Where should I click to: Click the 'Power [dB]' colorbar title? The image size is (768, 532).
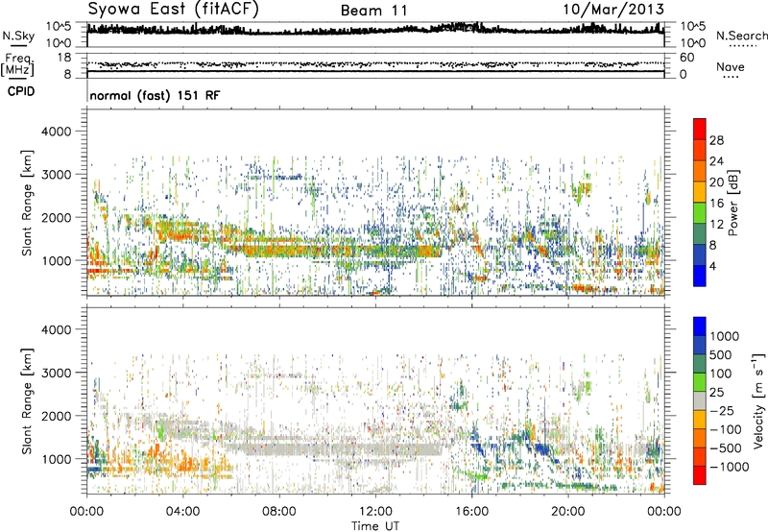[732, 203]
